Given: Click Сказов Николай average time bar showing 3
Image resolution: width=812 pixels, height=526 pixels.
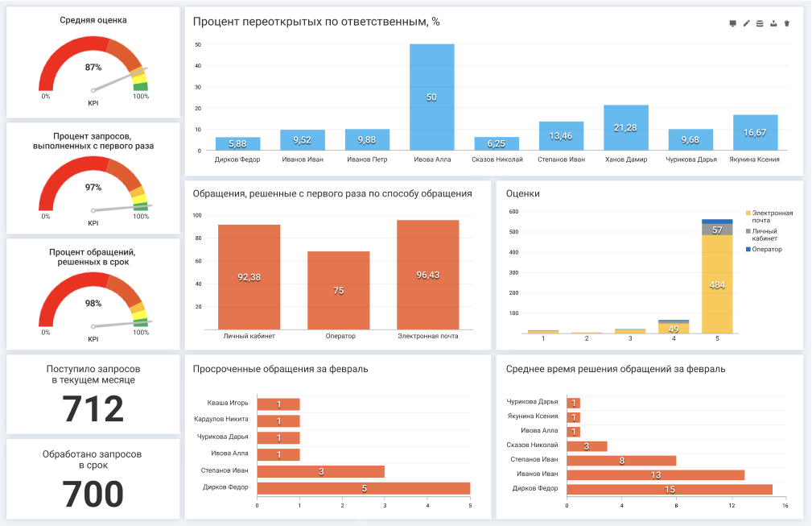Looking at the screenshot, I should [x=587, y=446].
